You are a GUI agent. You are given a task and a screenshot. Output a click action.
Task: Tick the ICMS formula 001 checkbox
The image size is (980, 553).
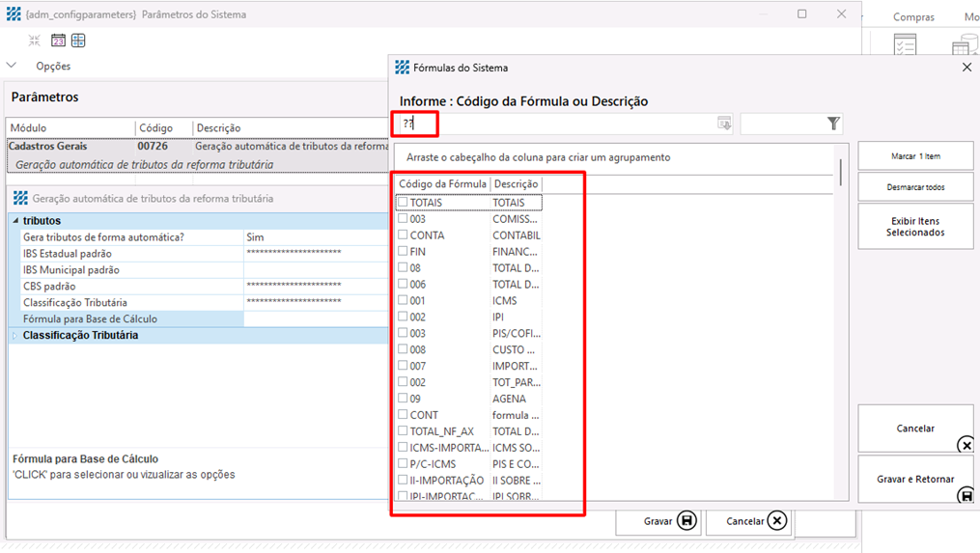(x=403, y=300)
